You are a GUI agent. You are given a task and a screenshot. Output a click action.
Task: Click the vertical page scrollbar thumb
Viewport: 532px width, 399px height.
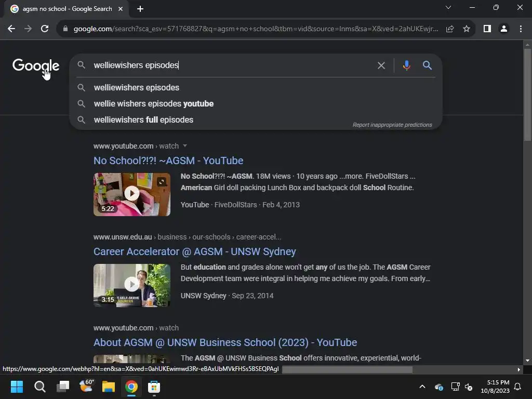527,95
